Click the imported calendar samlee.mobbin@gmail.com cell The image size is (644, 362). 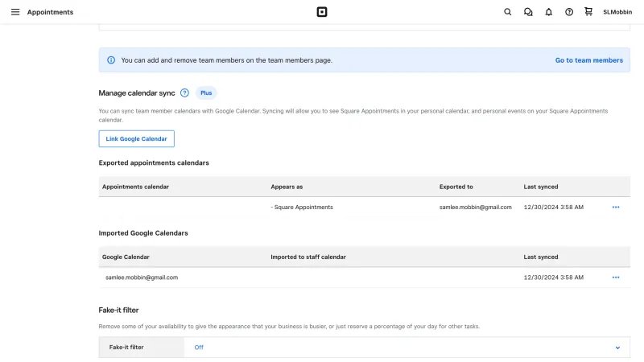[x=142, y=278]
